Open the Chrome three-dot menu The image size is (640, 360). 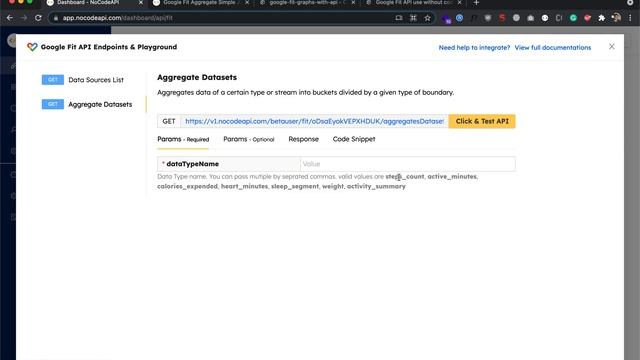tap(631, 18)
